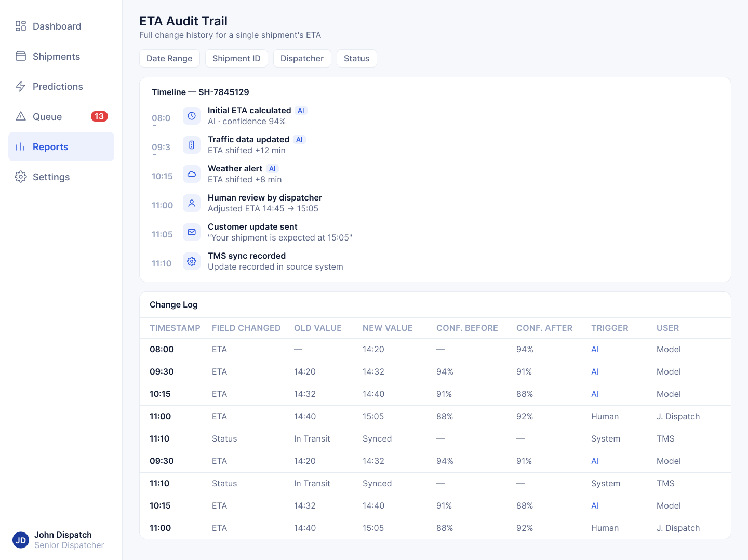Screen dimensions: 748x560
Task: Click the OLD VALUE column header
Action: click(318, 328)
